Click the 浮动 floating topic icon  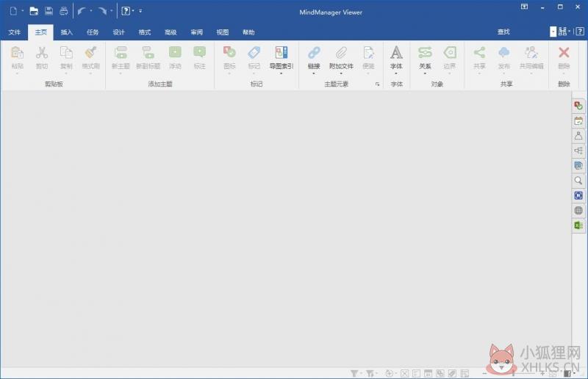(175, 52)
